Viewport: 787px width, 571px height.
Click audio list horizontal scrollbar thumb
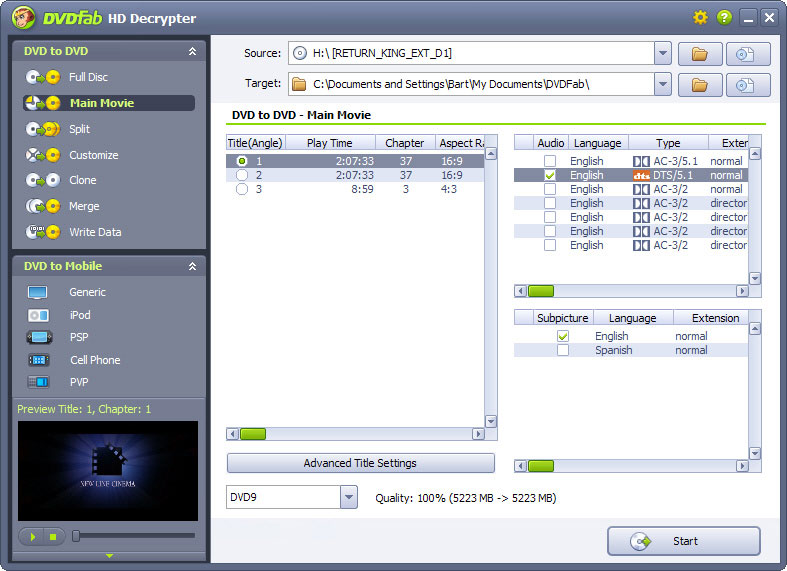pos(541,291)
